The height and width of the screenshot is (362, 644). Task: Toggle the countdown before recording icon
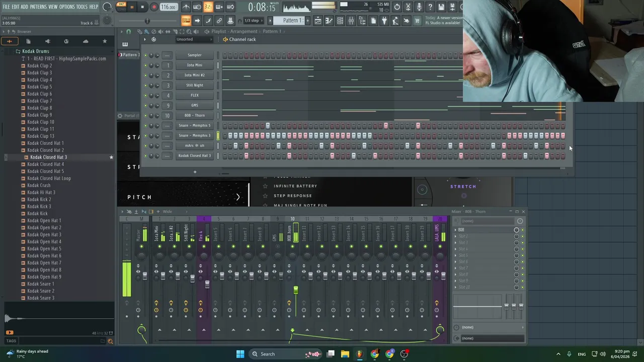(208, 7)
